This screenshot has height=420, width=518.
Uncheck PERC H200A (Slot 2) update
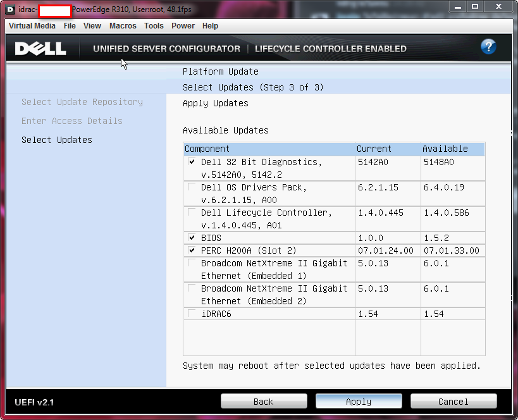192,250
